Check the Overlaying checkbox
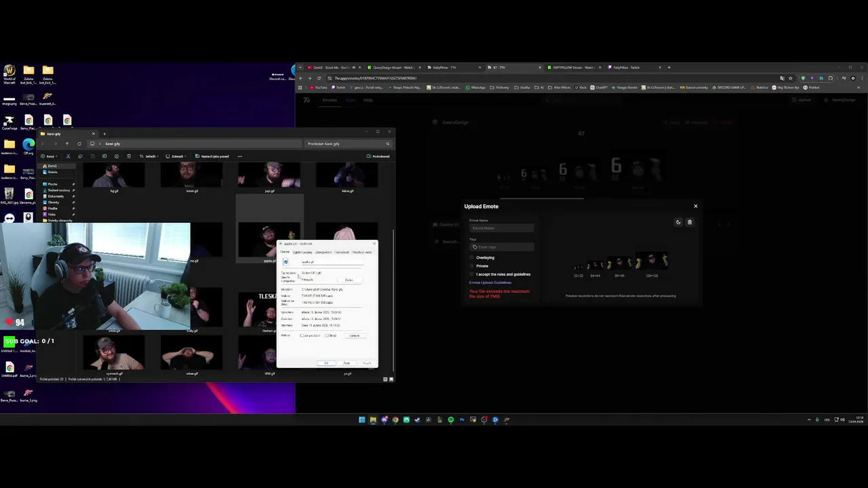The height and width of the screenshot is (488, 868). [x=472, y=258]
